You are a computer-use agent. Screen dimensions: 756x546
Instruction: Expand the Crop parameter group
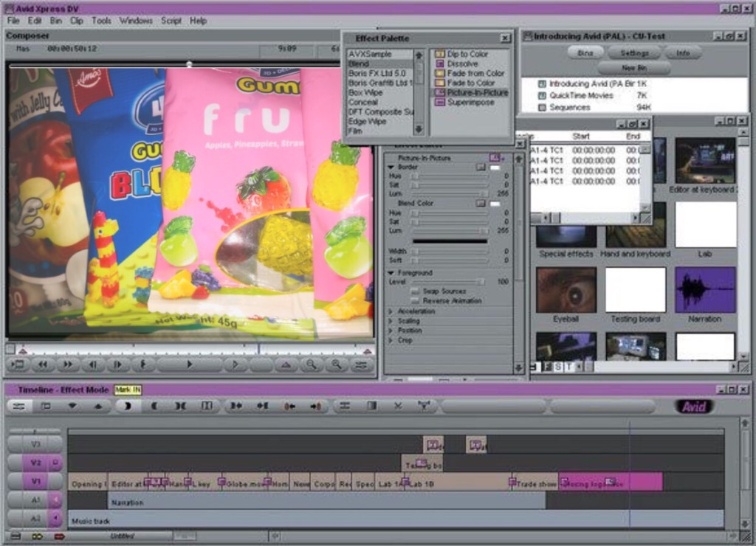click(x=391, y=340)
